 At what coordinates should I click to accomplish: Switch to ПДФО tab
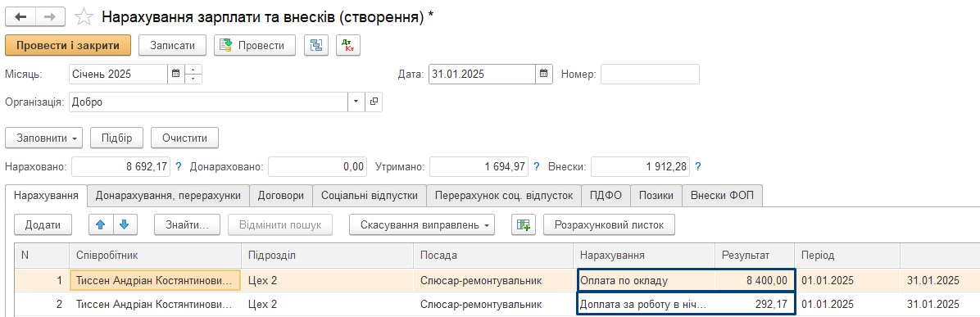(x=606, y=195)
